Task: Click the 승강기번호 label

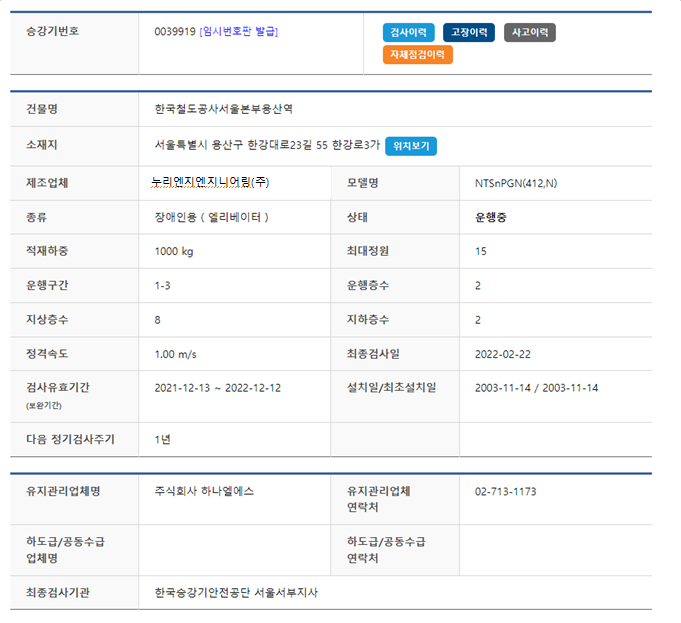Action: click(53, 31)
